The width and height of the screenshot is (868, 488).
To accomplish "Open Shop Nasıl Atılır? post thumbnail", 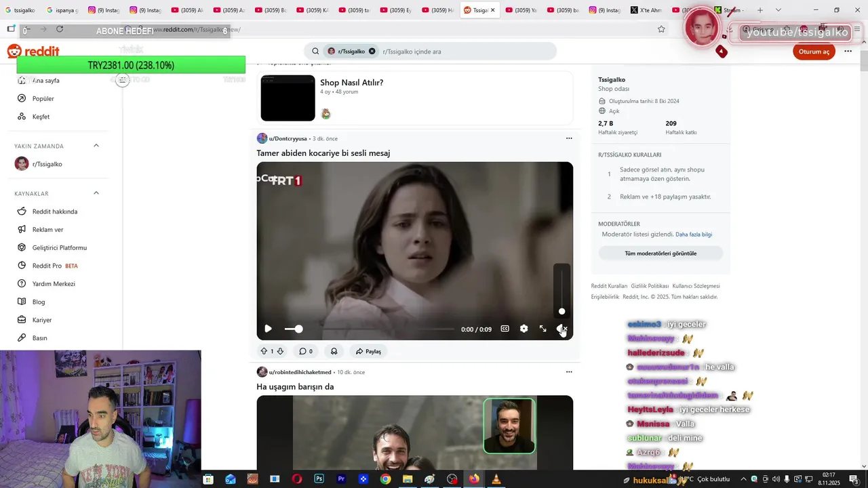I will pyautogui.click(x=288, y=98).
